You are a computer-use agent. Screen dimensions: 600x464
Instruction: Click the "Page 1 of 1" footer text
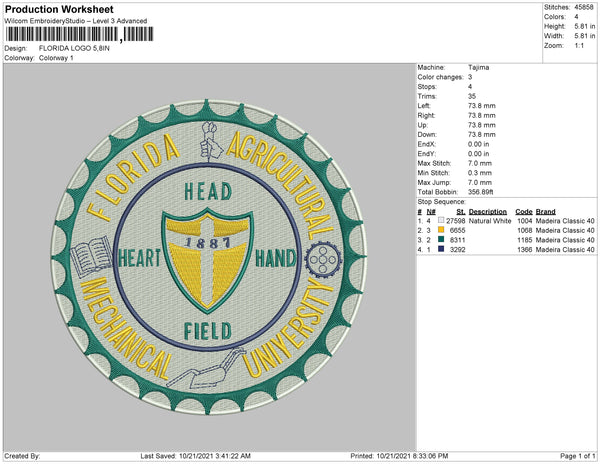(x=578, y=456)
